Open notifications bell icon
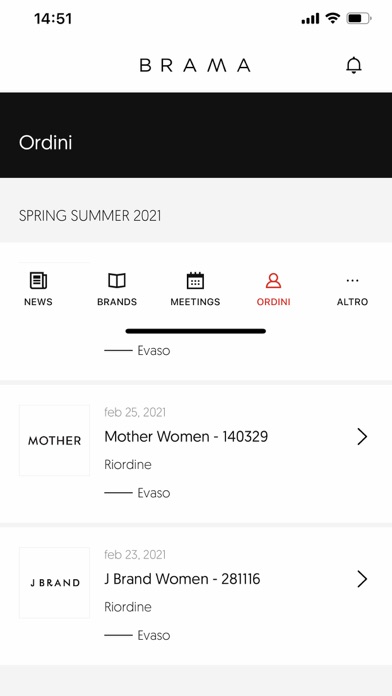 (x=354, y=65)
